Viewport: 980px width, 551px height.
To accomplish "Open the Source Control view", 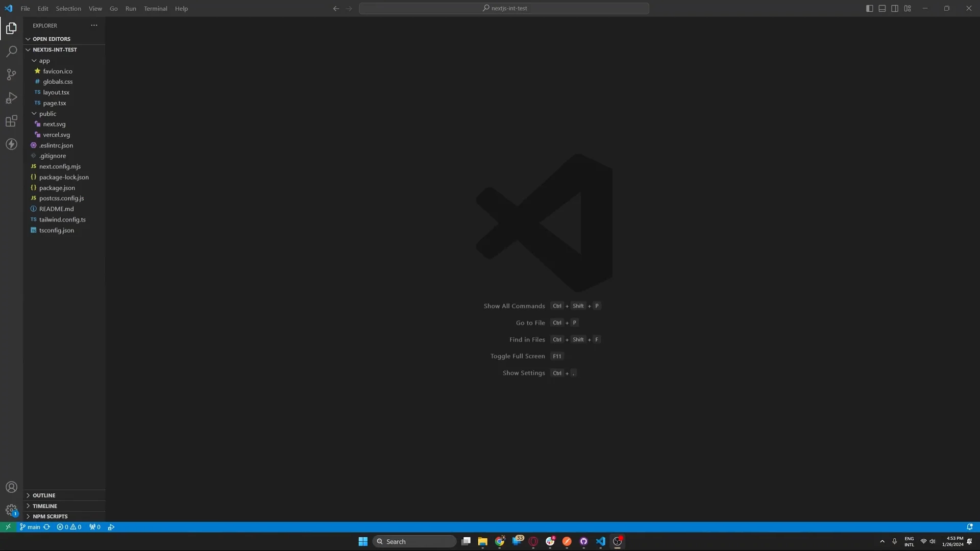I will coord(11,74).
